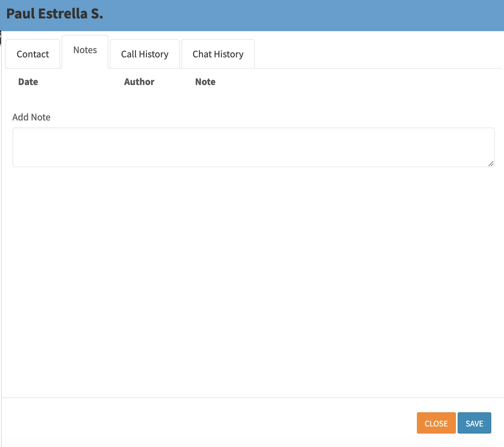Open the Chat History tab
The width and height of the screenshot is (504, 447).
218,54
